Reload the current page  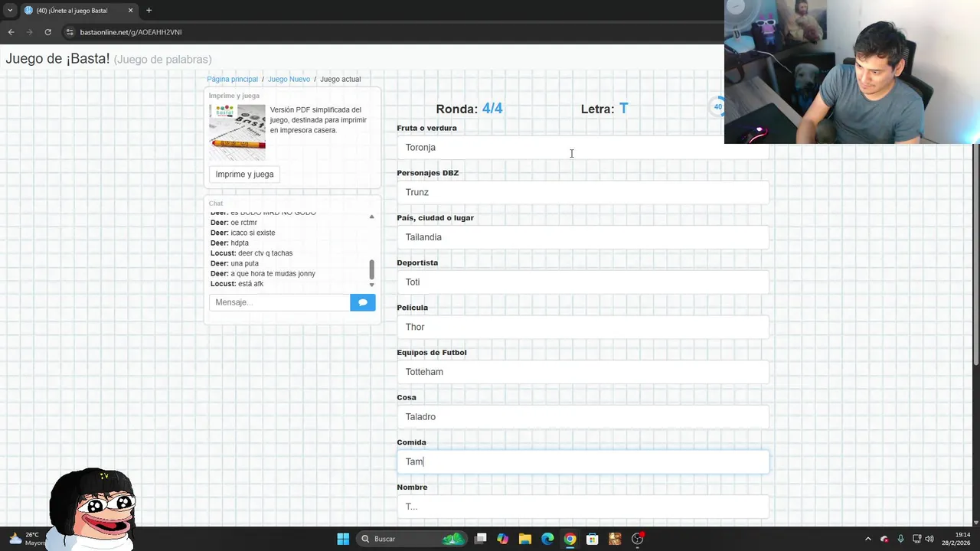click(x=47, y=32)
